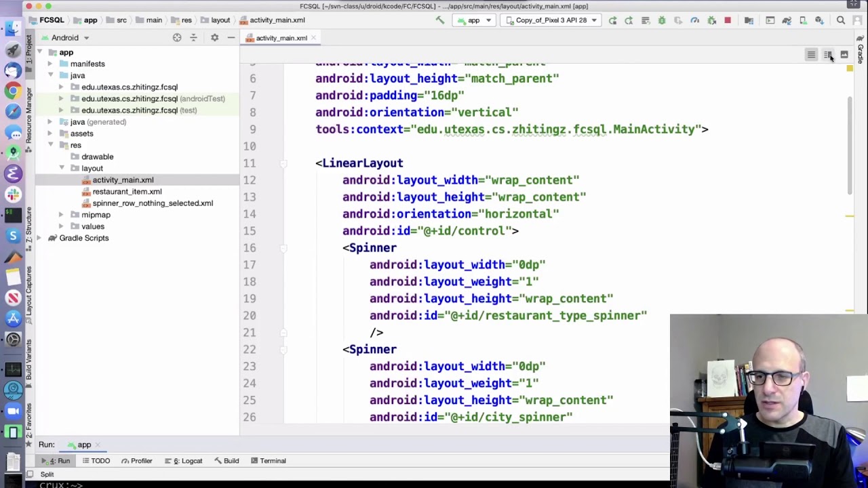Open the Terminal tool window tab
The image size is (868, 488).
[x=268, y=461]
